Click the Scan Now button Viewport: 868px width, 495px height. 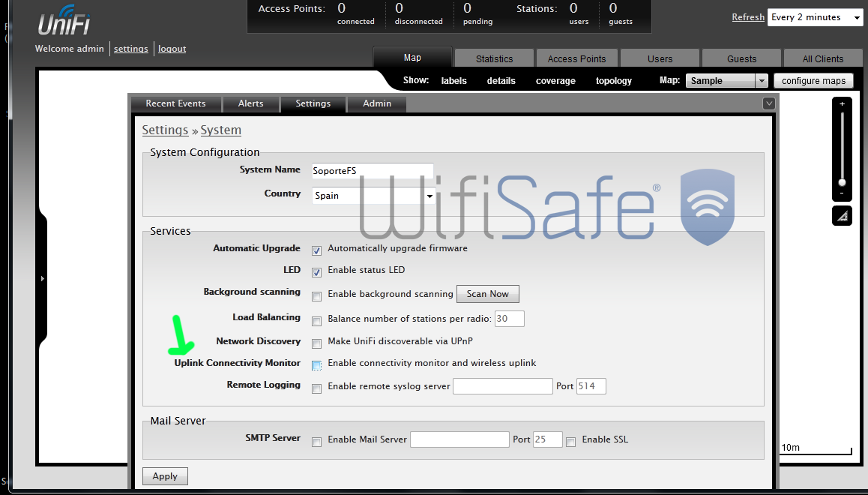point(487,294)
